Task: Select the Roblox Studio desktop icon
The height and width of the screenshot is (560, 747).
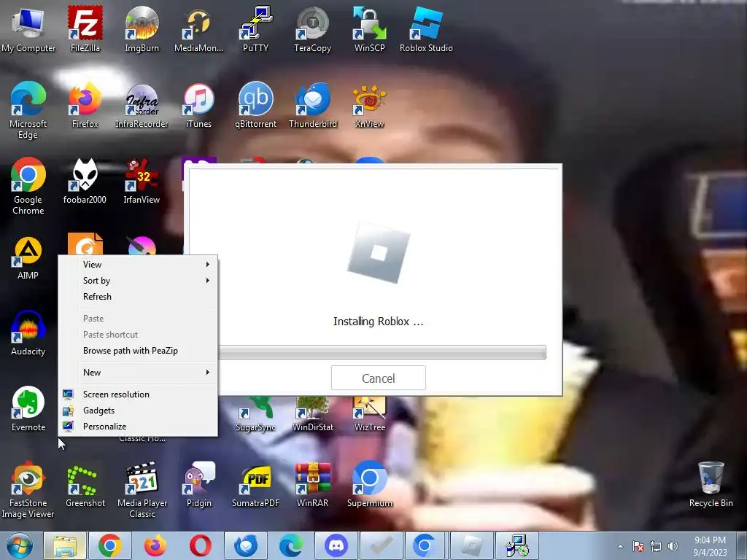Action: point(426,28)
